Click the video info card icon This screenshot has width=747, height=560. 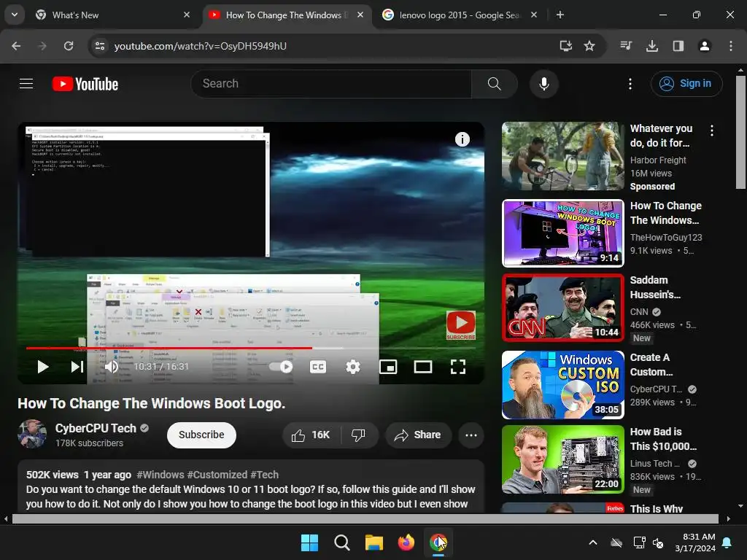[462, 139]
